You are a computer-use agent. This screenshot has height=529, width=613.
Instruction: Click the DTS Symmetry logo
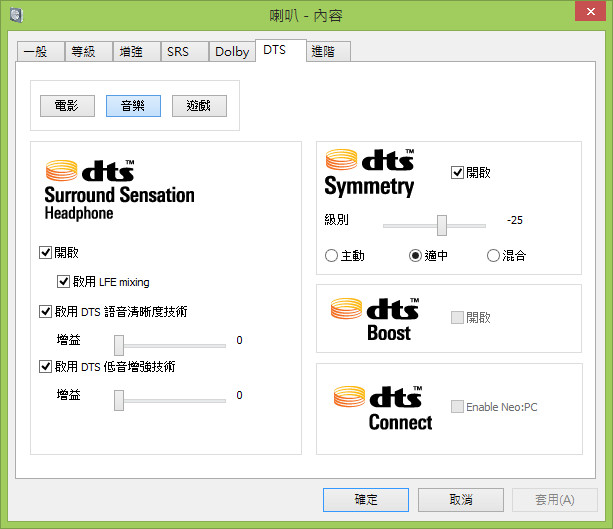point(370,173)
